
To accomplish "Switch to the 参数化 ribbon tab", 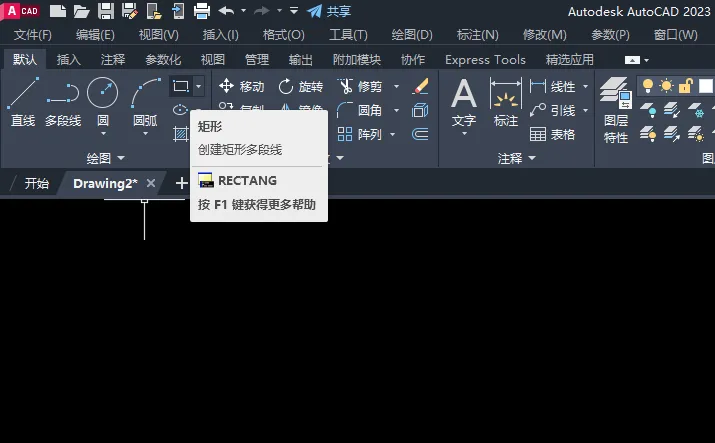I will tap(163, 60).
